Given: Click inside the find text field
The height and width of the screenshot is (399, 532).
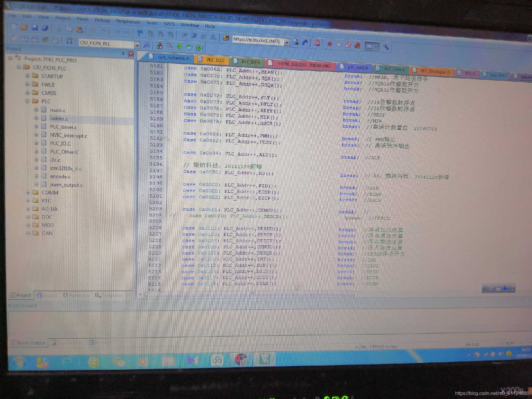Looking at the screenshot, I should click(x=258, y=40).
